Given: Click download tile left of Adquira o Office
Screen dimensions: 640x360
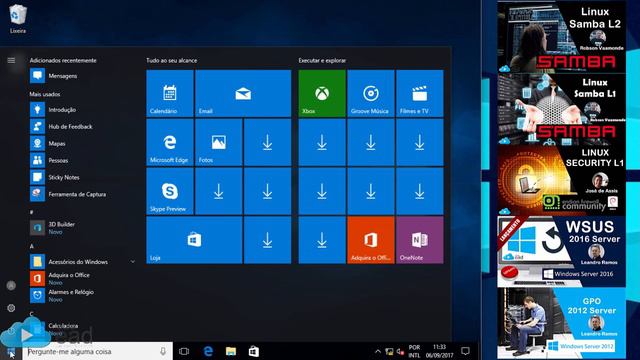Looking at the screenshot, I should [x=322, y=240].
